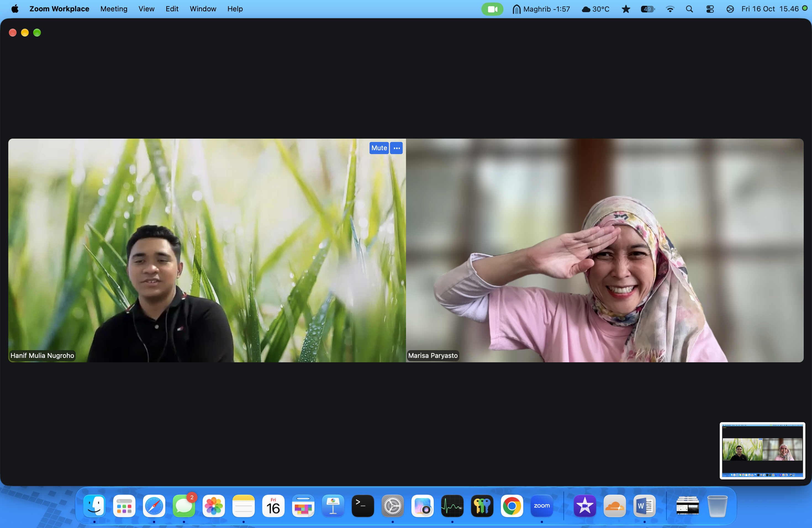Open the Wi-Fi menu

[670, 9]
